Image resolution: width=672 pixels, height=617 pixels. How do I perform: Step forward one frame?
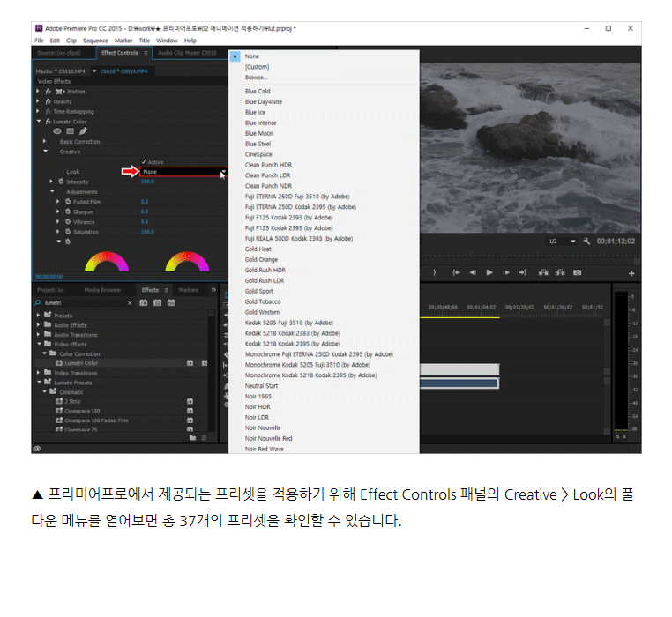pyautogui.click(x=506, y=272)
